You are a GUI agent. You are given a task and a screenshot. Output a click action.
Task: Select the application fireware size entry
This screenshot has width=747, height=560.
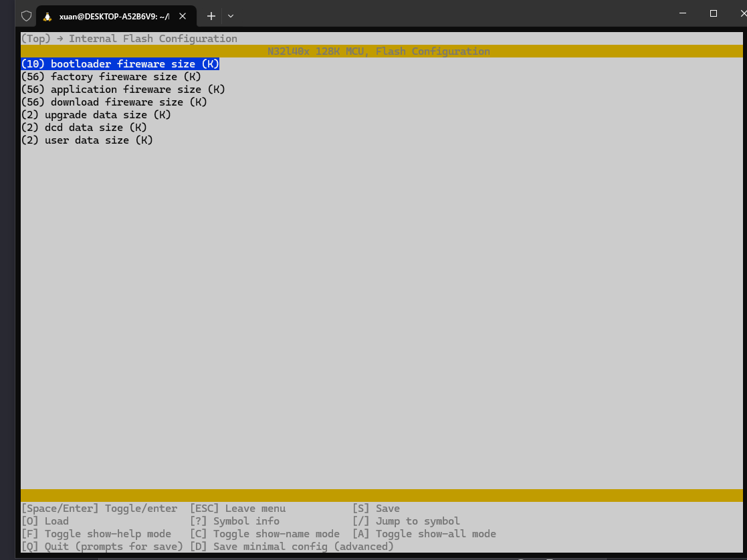coord(123,90)
